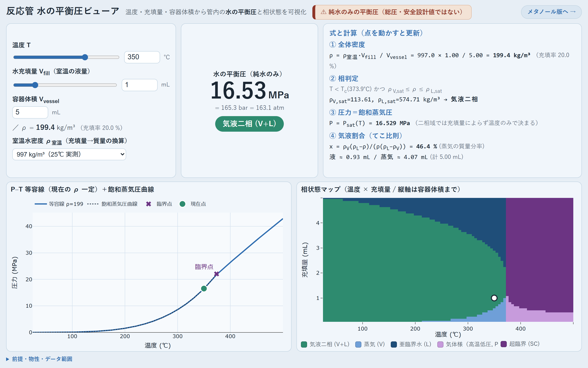Click the '199.4 kg/m³' density value under vessel volume

pos(55,128)
